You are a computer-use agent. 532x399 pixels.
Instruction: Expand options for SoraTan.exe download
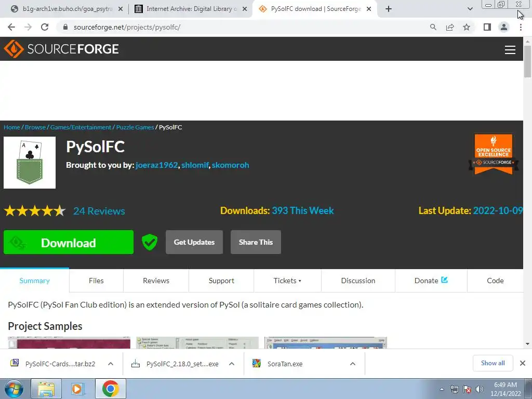353,364
